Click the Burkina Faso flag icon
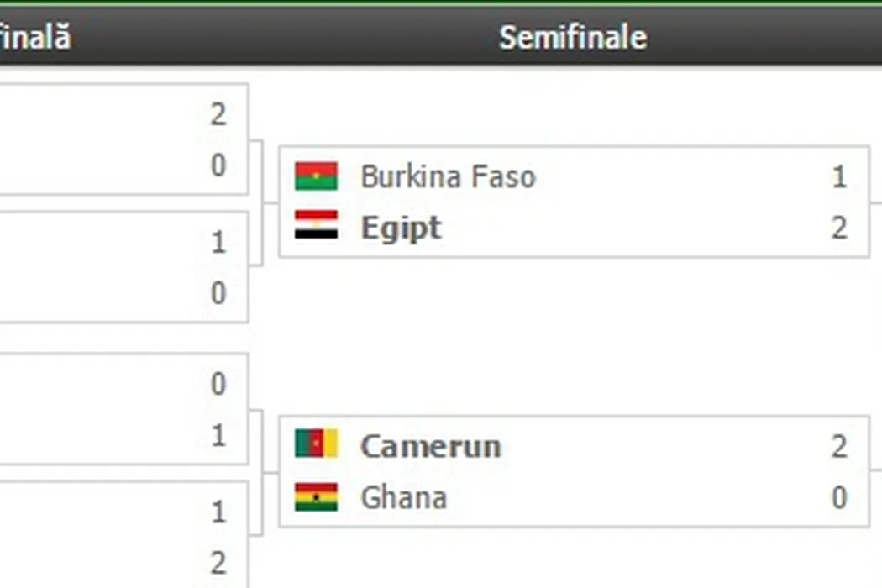Image resolution: width=882 pixels, height=588 pixels. coord(316,176)
